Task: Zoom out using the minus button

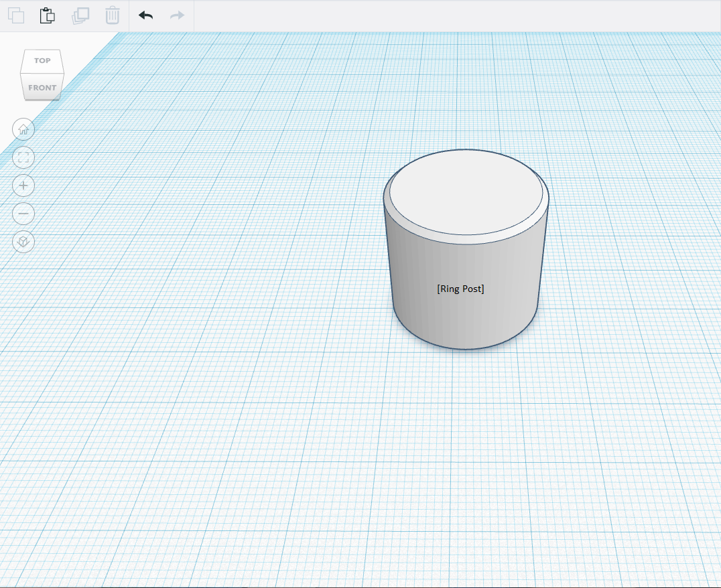Action: click(x=23, y=214)
